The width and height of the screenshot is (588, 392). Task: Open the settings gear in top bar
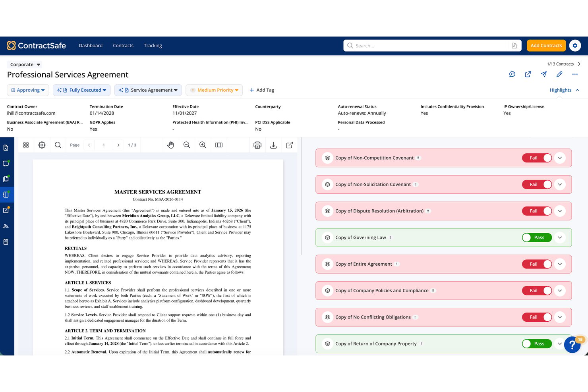pyautogui.click(x=575, y=46)
